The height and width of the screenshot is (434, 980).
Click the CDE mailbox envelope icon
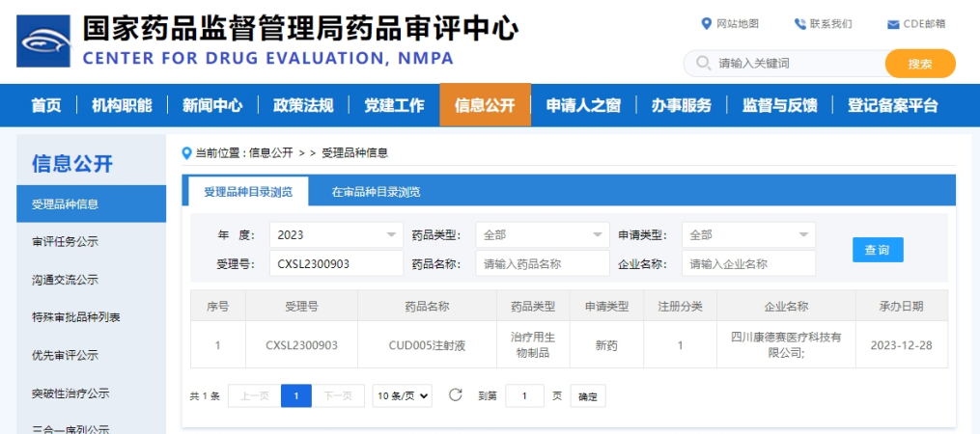coord(893,24)
